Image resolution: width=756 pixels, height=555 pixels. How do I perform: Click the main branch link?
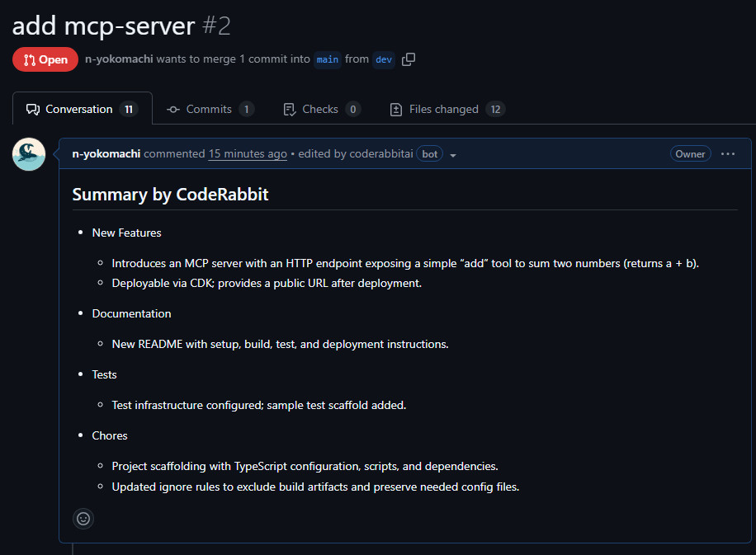(328, 59)
